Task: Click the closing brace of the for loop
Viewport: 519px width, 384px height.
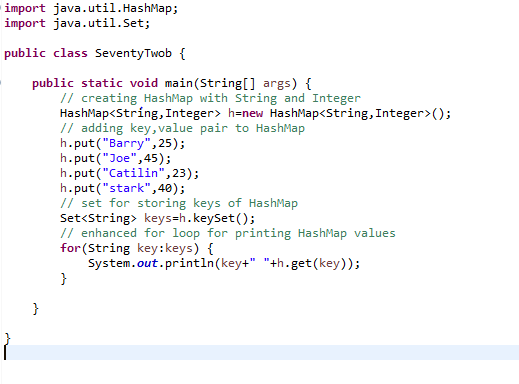Action: coord(63,278)
